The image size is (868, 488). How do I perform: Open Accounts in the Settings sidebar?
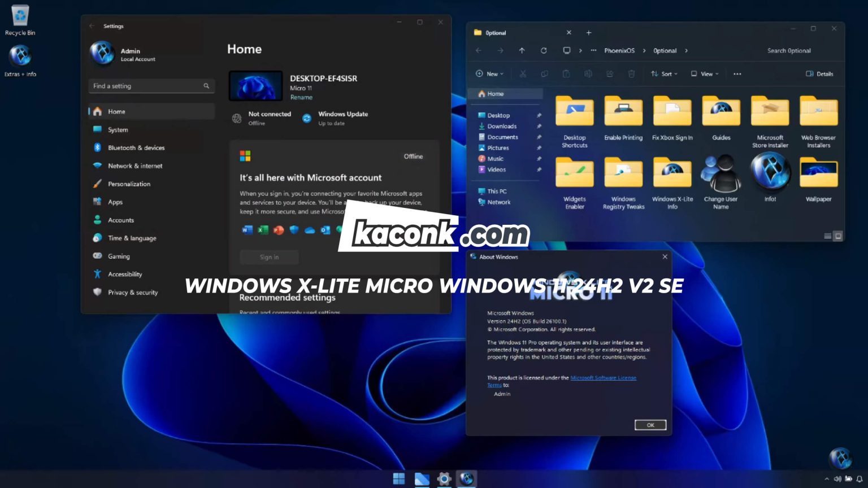[151, 220]
